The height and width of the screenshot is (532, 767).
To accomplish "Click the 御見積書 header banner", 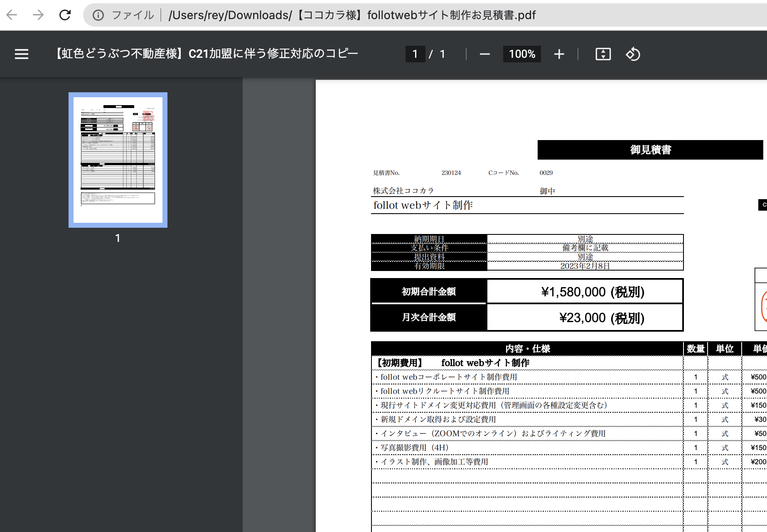I will [x=650, y=150].
